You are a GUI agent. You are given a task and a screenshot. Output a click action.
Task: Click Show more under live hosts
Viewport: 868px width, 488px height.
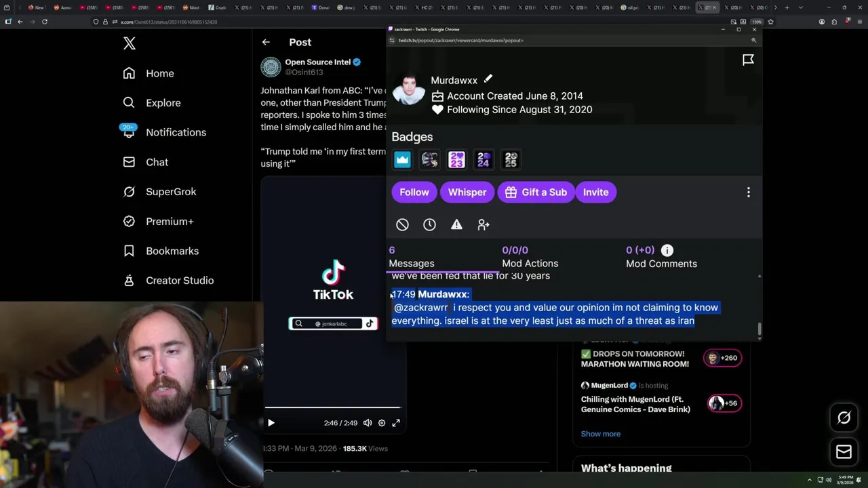600,434
